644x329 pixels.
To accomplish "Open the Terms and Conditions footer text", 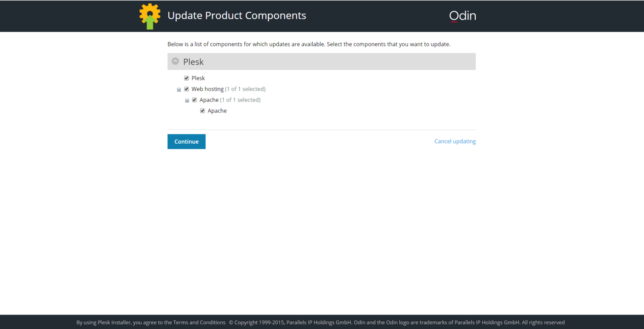I will 199,322.
